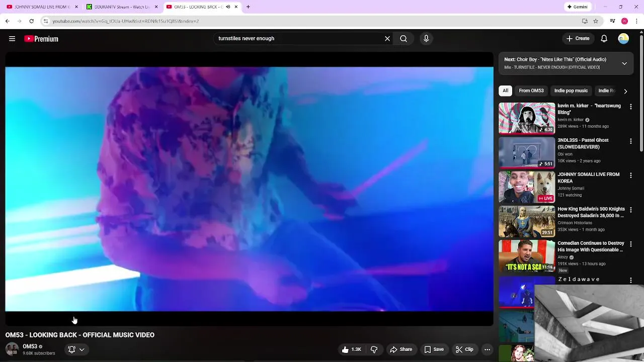This screenshot has height=362, width=644.
Task: Close the JOHNNY SOMALI LIVE tab
Action: click(76, 7)
